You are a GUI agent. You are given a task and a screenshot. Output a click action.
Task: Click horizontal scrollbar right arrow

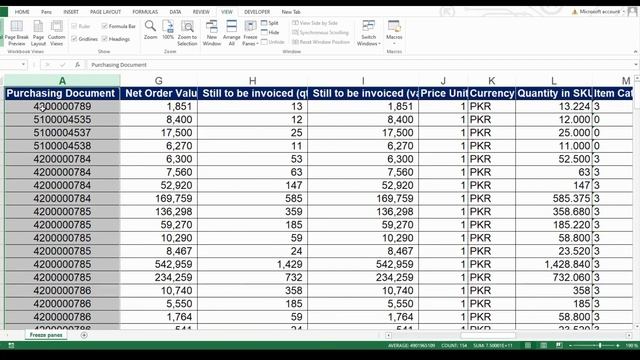[x=629, y=335]
